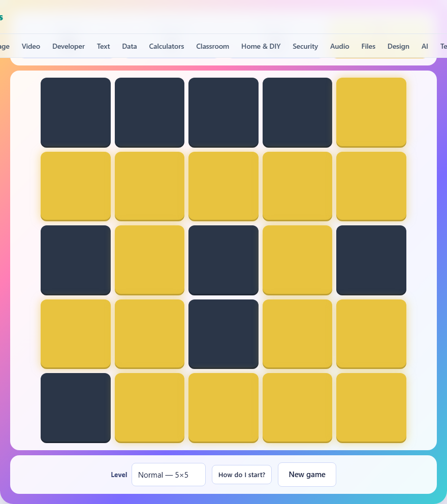
Task: Open the Video category
Action: click(x=31, y=46)
